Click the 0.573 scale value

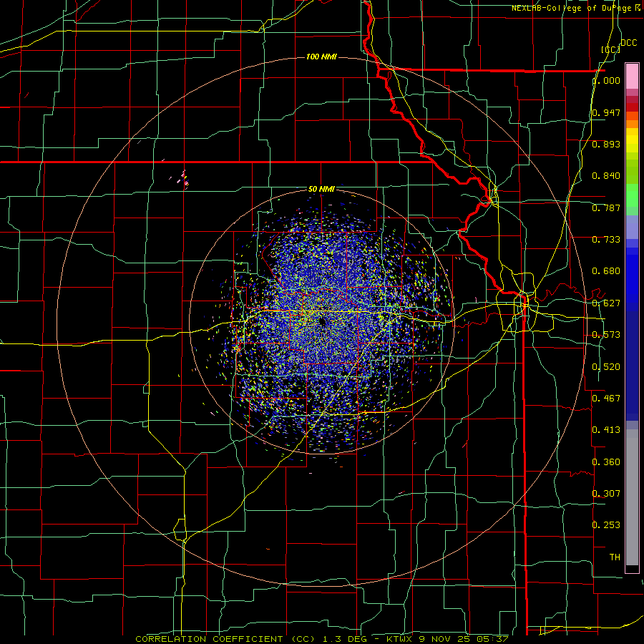[x=606, y=335]
